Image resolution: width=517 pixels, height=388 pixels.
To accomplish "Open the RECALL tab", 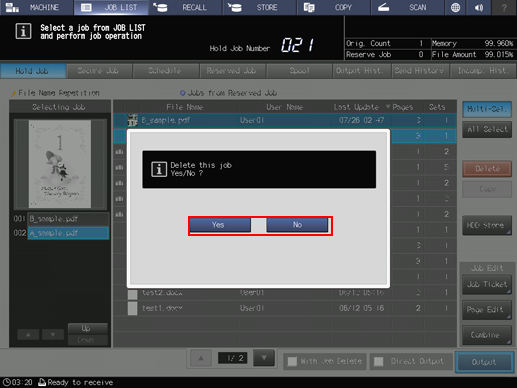I will (185, 7).
